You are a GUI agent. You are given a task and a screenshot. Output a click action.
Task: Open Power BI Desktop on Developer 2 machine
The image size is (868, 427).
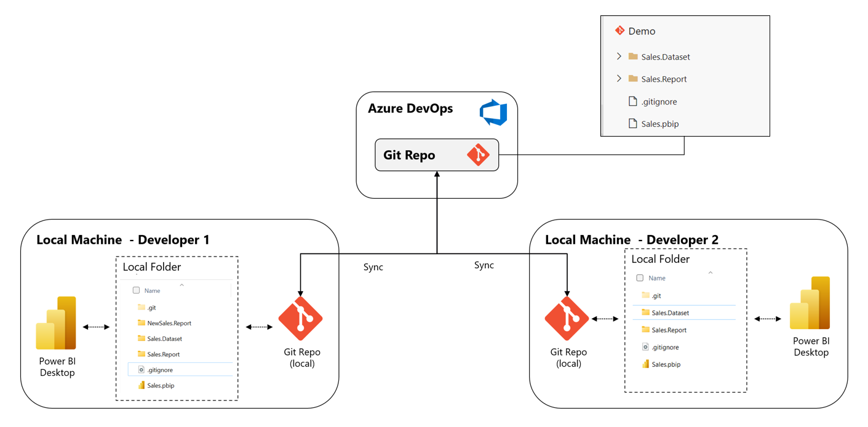(810, 303)
